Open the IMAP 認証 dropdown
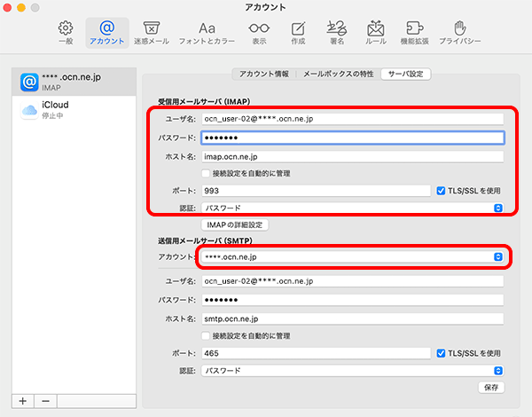Image resolution: width=532 pixels, height=417 pixels. click(353, 208)
